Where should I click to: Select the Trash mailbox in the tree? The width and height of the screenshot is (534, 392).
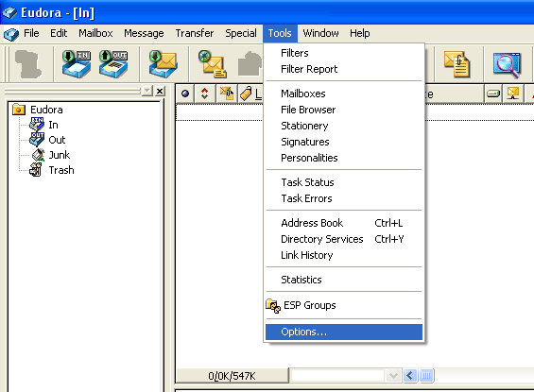pyautogui.click(x=61, y=170)
